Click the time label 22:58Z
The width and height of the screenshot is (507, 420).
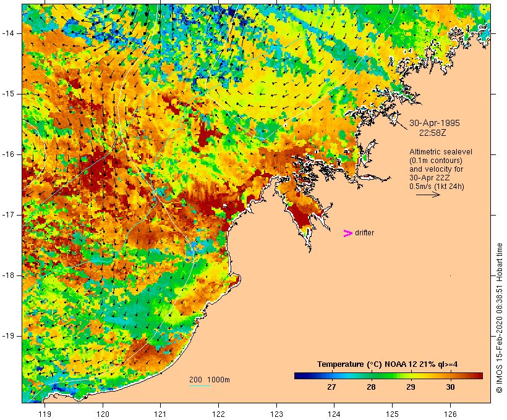coord(433,133)
